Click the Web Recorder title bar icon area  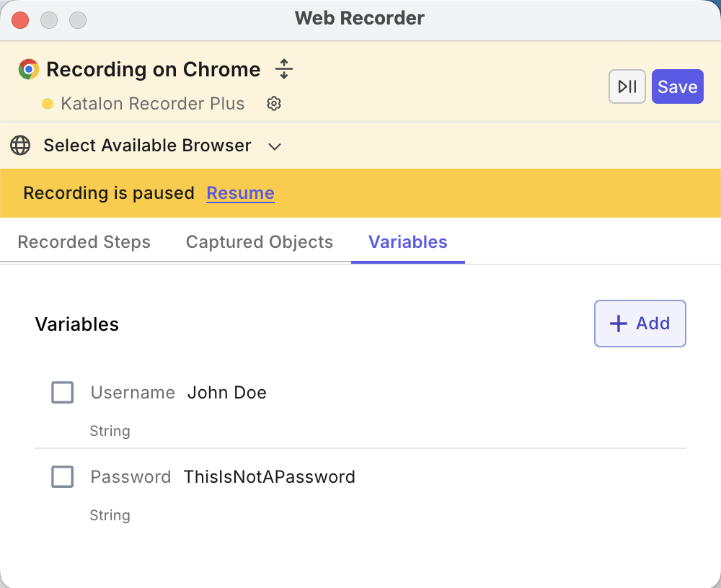pos(360,18)
